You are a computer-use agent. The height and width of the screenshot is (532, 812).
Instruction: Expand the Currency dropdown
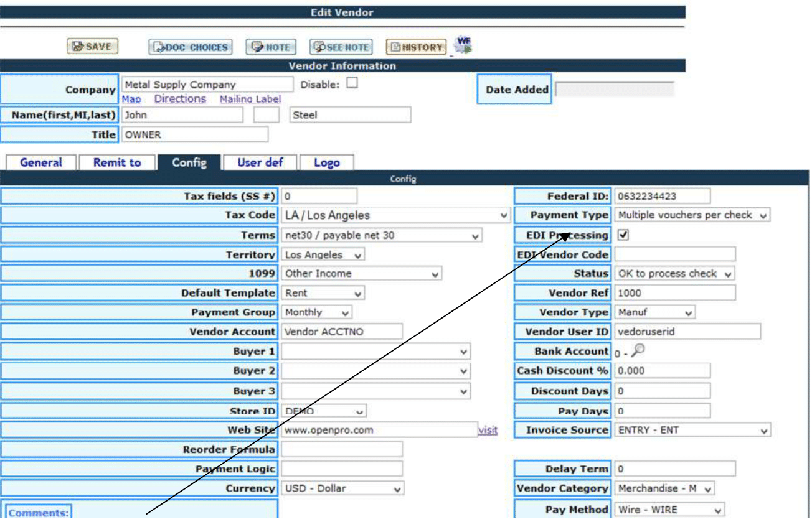342,489
